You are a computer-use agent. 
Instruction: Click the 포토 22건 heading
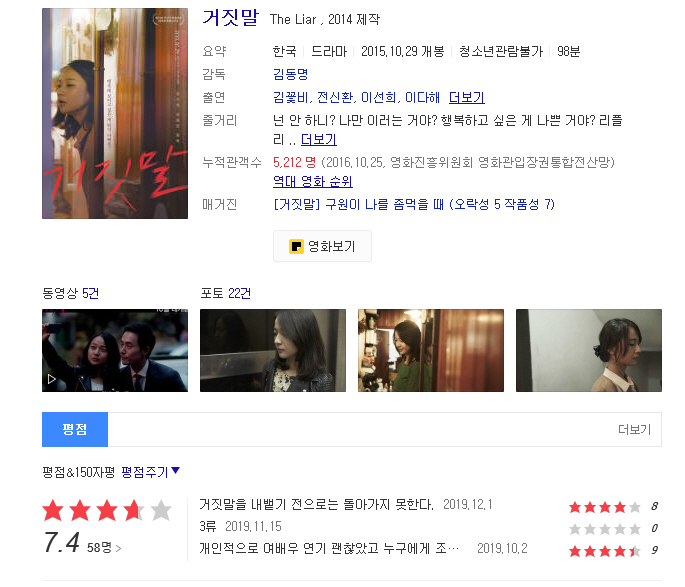coord(225,293)
